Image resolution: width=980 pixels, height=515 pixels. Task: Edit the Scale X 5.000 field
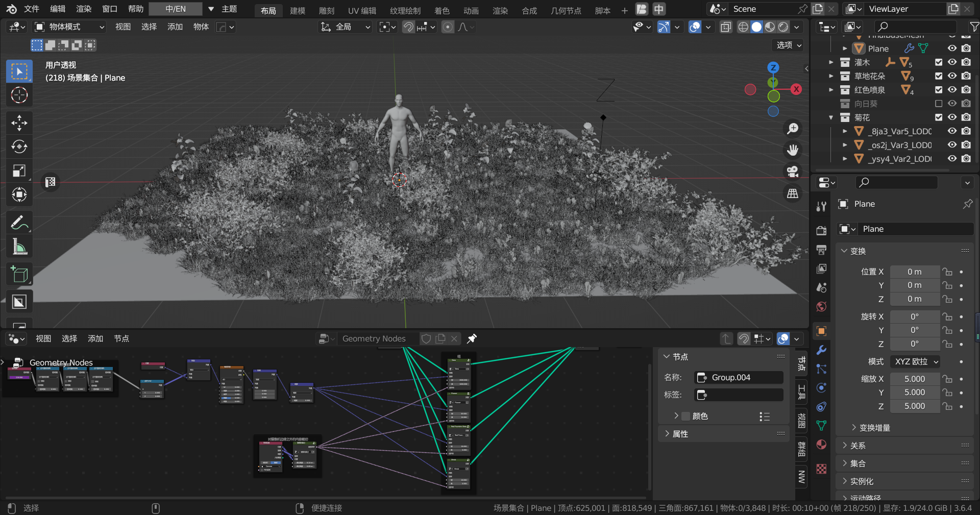[x=915, y=379]
